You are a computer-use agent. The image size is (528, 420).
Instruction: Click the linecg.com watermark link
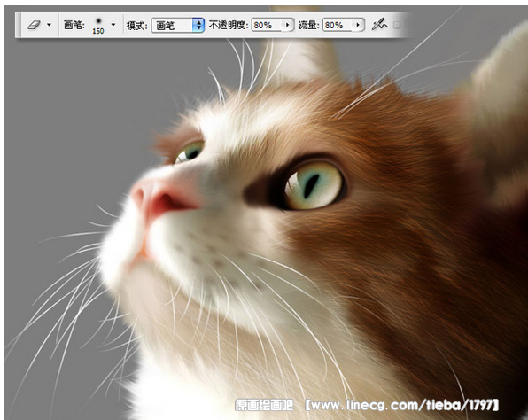(x=402, y=405)
